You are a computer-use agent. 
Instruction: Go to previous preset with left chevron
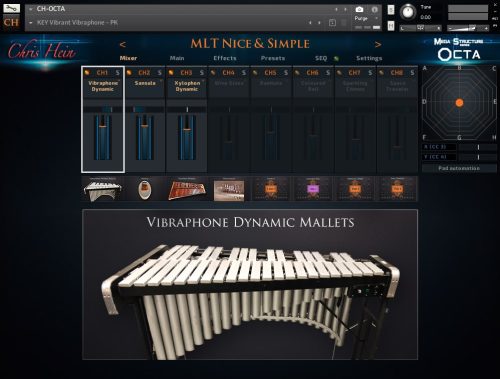122,44
